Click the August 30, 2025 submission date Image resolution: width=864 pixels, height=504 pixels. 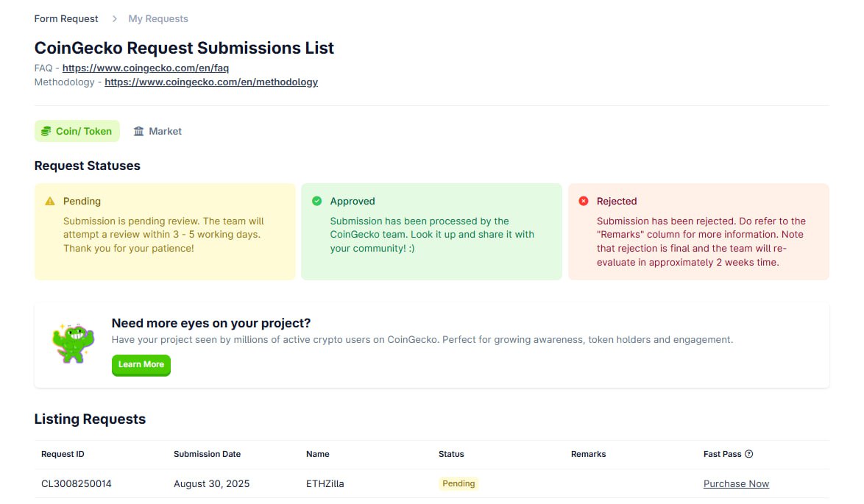[212, 483]
